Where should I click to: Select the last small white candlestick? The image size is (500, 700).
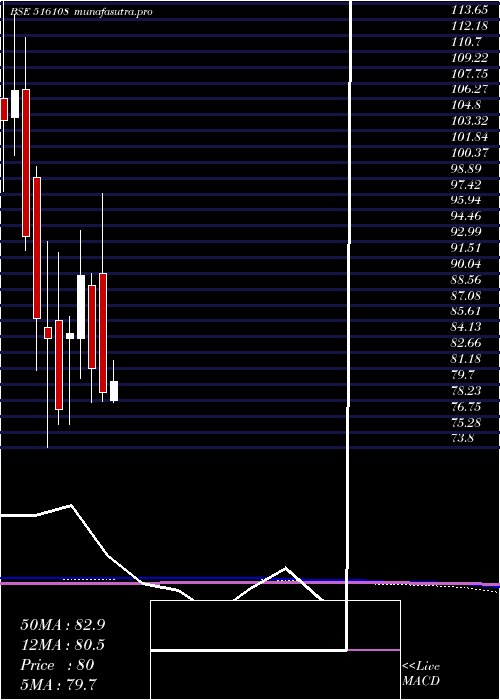pos(114,391)
